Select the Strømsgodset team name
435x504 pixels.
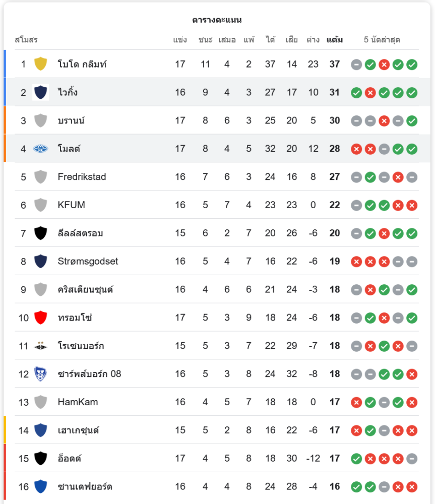coord(88,262)
